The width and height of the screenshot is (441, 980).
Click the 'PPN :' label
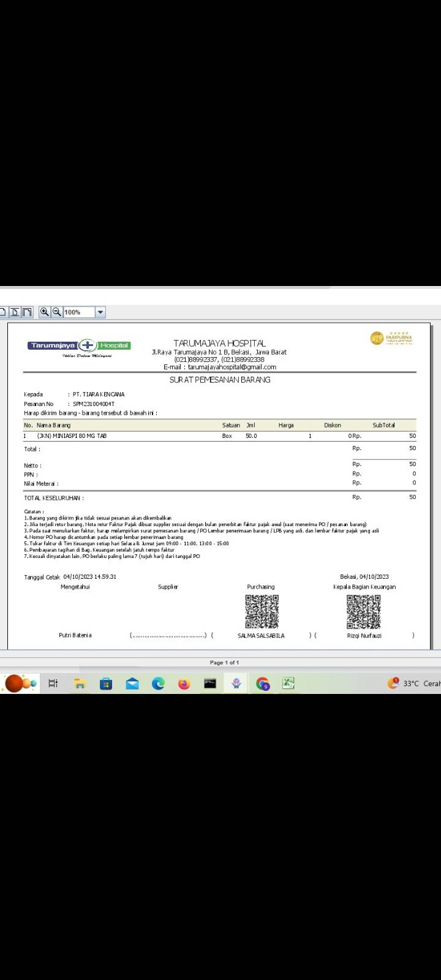[x=31, y=475]
